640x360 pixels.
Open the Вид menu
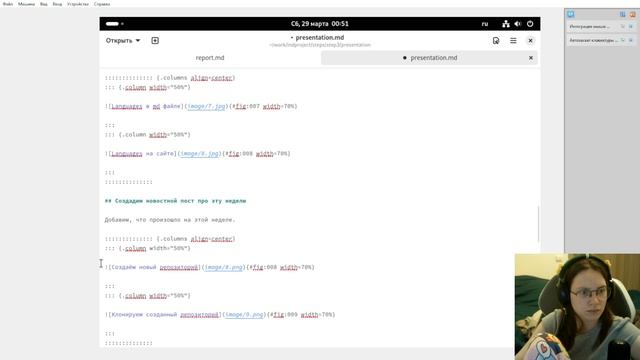(x=44, y=4)
